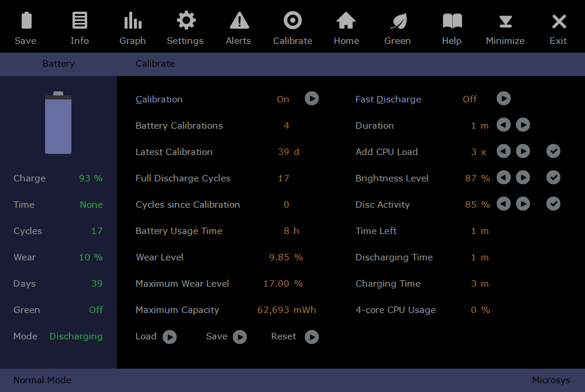Image resolution: width=585 pixels, height=392 pixels.
Task: Click the Microsys label in status bar
Action: click(x=551, y=380)
